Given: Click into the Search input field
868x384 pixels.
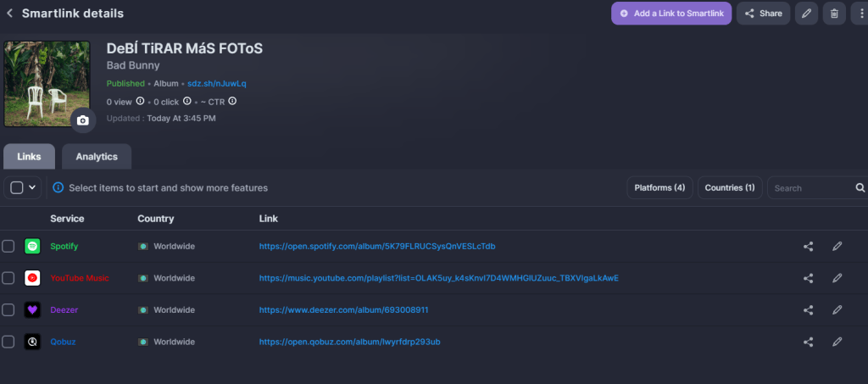Looking at the screenshot, I should click(x=810, y=188).
